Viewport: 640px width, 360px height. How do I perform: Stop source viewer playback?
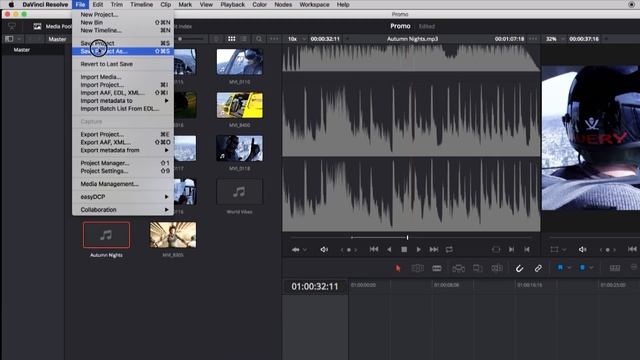(x=404, y=249)
